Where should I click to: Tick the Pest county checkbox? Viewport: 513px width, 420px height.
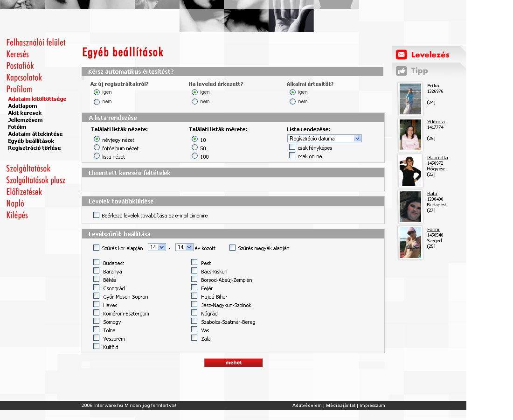pos(194,262)
